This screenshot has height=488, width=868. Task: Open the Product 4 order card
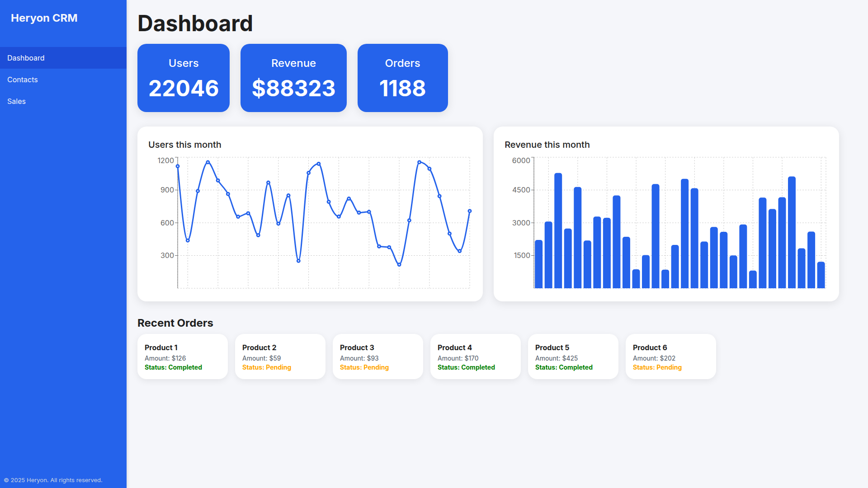[476, 357]
